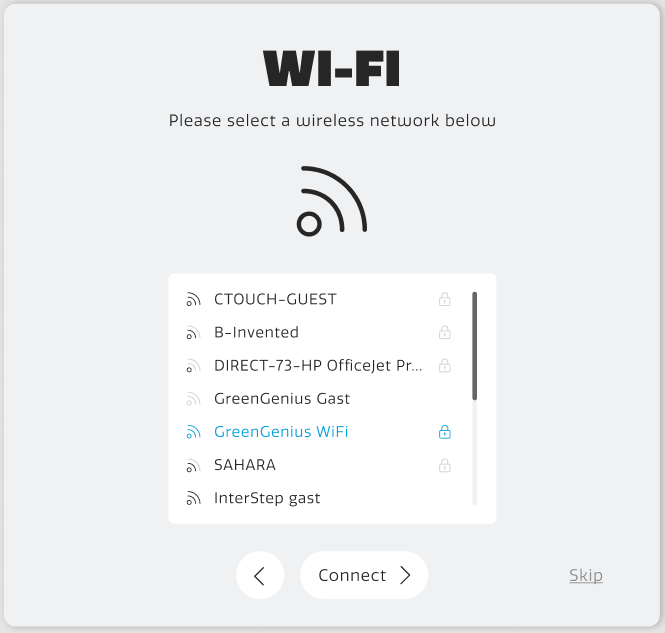
Task: Click the lock icon beside SAHARA
Action: 445,465
